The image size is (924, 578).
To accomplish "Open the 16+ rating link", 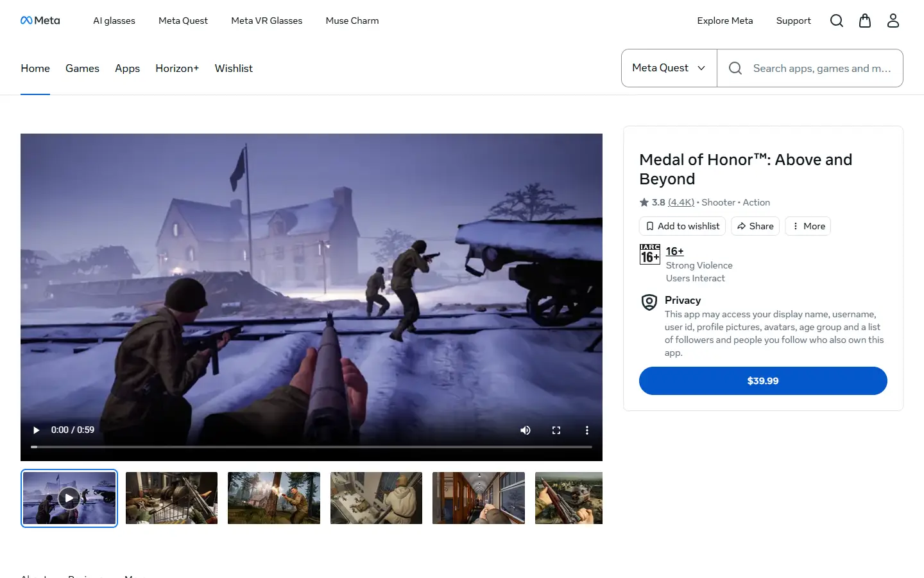I will (x=674, y=251).
